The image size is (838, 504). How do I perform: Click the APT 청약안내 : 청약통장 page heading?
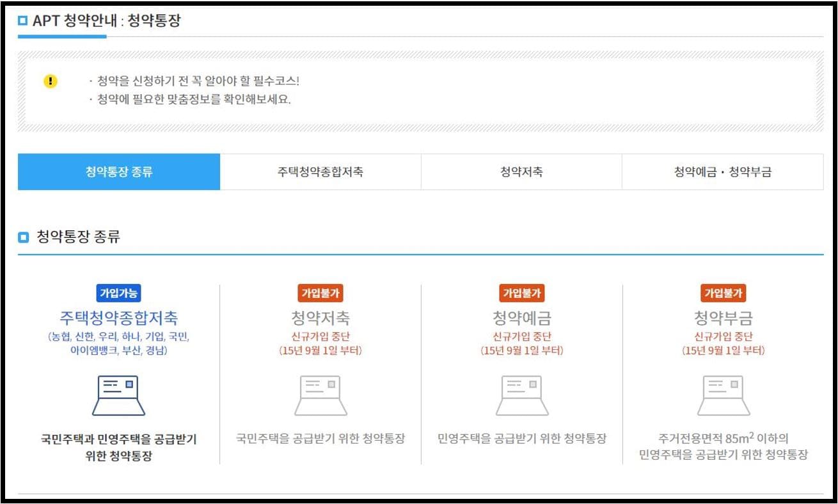pos(107,20)
